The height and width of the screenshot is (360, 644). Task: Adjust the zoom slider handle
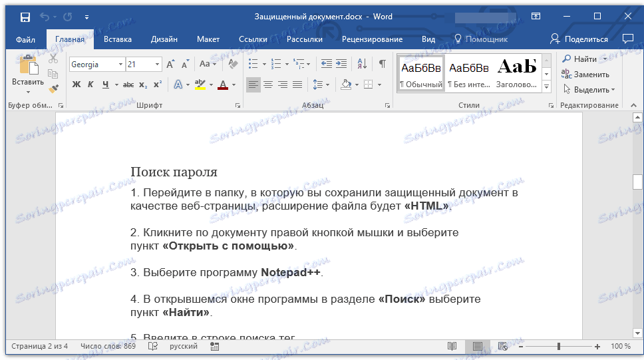pyautogui.click(x=559, y=347)
